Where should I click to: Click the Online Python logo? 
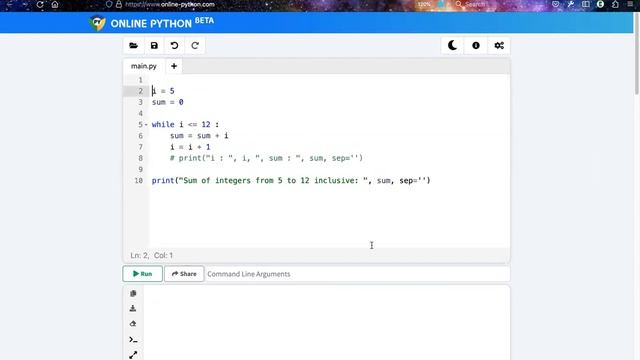tap(97, 23)
